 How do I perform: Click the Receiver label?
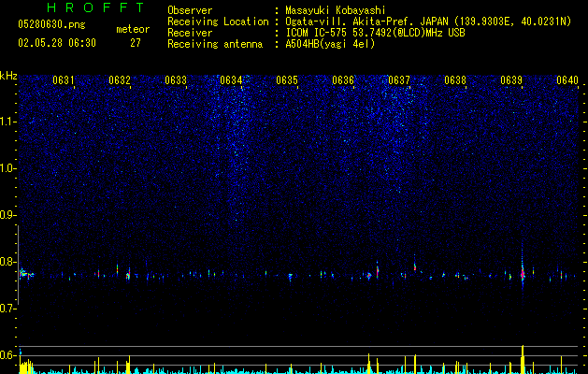190,33
